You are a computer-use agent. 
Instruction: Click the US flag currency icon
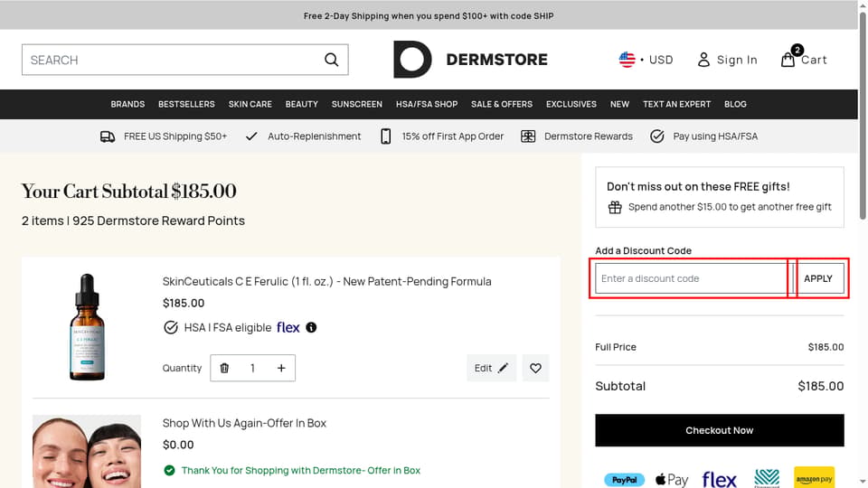click(x=627, y=60)
